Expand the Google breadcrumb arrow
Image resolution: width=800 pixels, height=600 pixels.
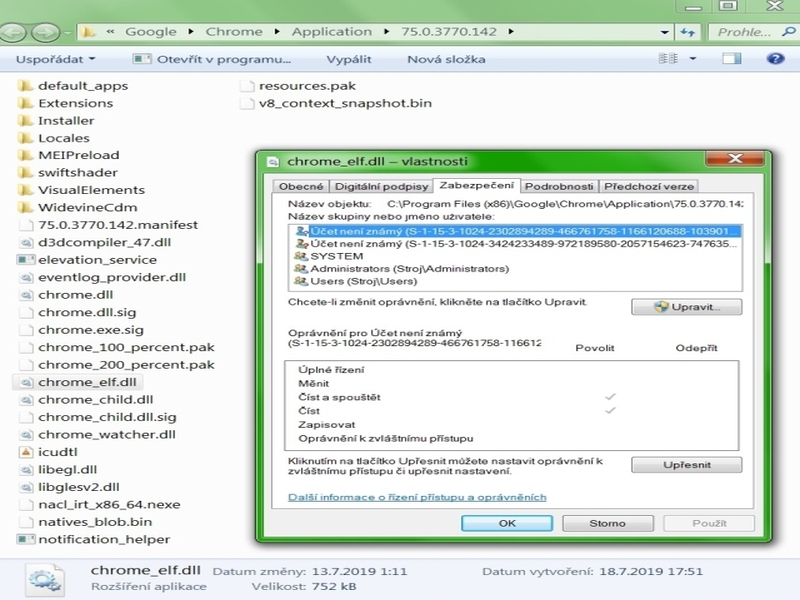pos(191,32)
